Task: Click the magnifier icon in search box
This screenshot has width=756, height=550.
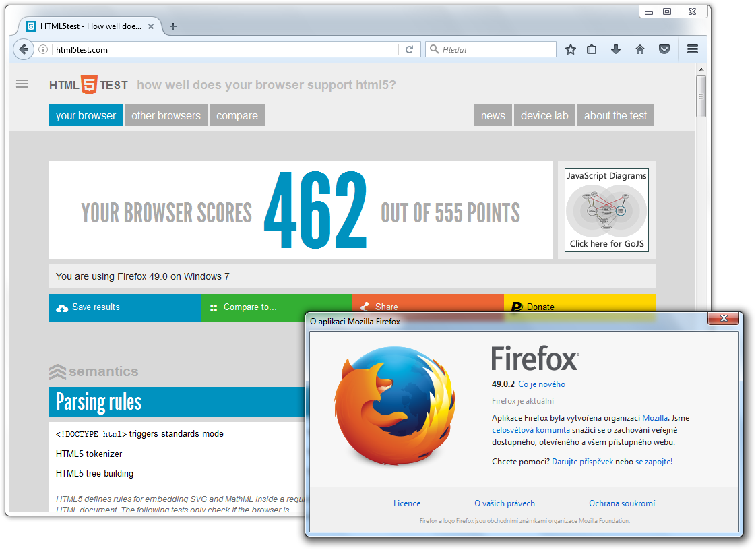Action: [434, 49]
